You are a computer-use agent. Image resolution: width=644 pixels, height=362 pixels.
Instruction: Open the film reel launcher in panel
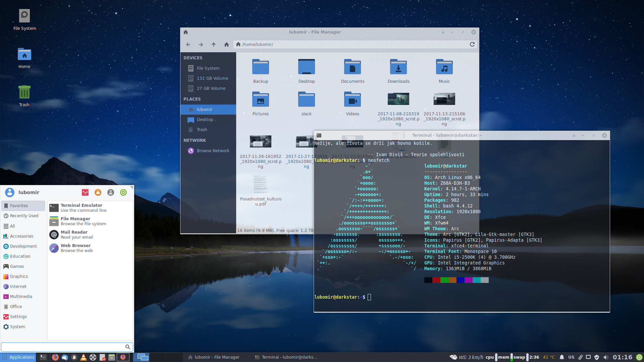point(93,357)
